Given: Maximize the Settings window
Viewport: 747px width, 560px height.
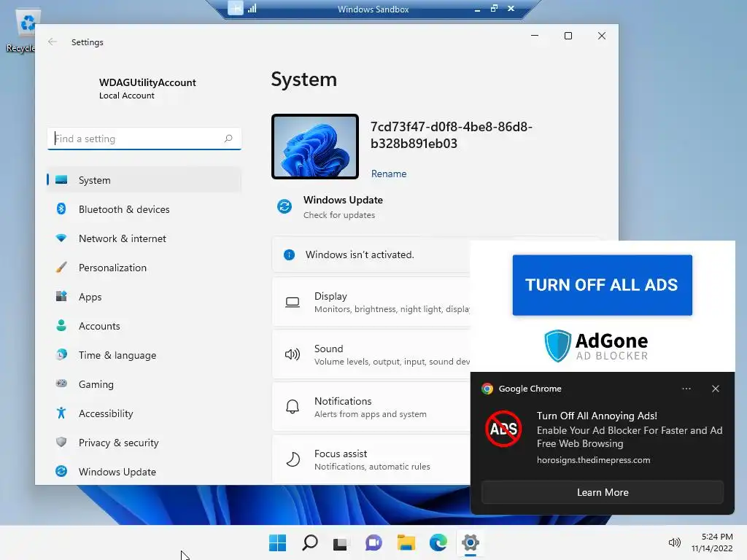Looking at the screenshot, I should coord(568,36).
